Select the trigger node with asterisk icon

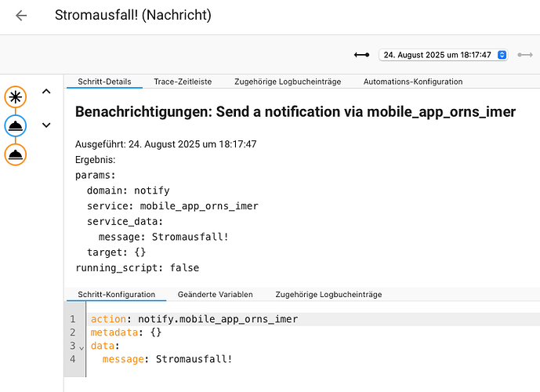(x=15, y=96)
